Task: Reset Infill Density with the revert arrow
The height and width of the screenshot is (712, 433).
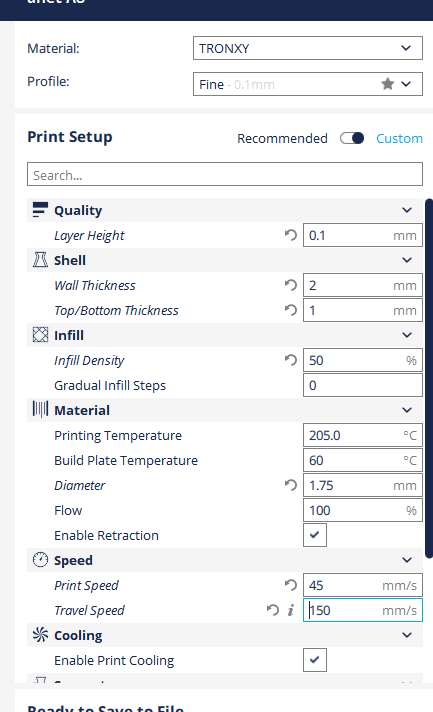Action: tap(290, 360)
